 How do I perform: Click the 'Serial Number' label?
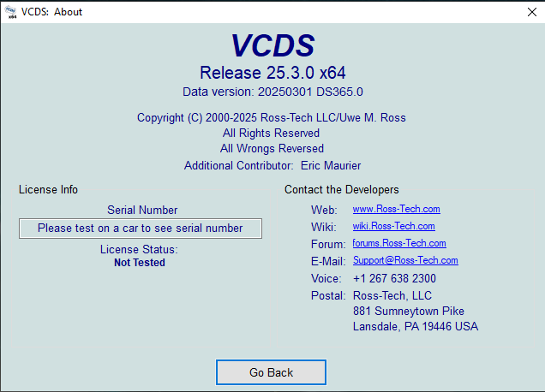click(142, 210)
